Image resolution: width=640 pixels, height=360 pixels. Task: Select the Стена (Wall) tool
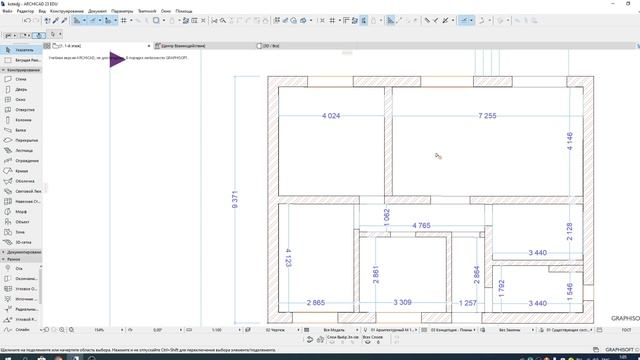click(21, 79)
